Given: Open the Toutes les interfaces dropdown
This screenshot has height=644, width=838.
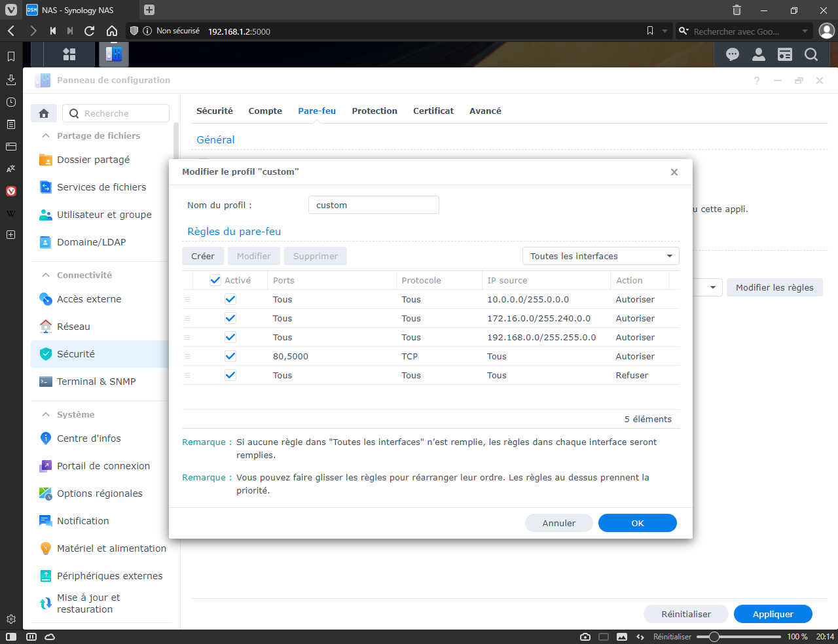Looking at the screenshot, I should 601,256.
